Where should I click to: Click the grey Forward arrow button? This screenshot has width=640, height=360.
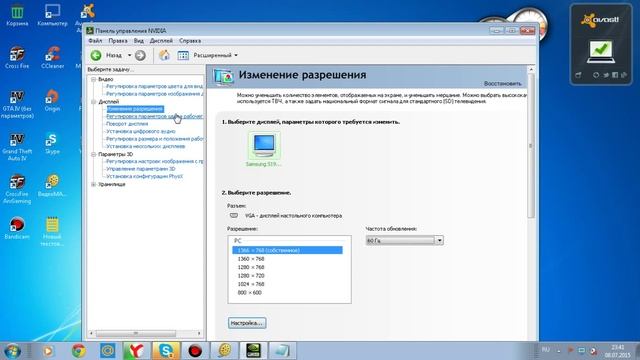point(140,55)
